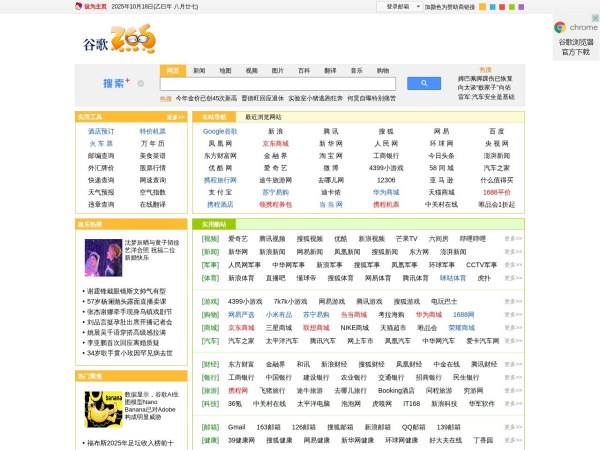Pick the purple sponsor color swatch
This screenshot has height=450, width=600.
pos(521,7)
